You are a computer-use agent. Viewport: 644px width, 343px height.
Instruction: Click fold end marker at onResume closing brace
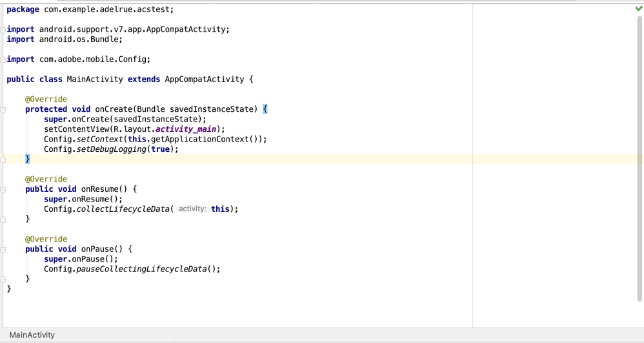(x=3, y=220)
